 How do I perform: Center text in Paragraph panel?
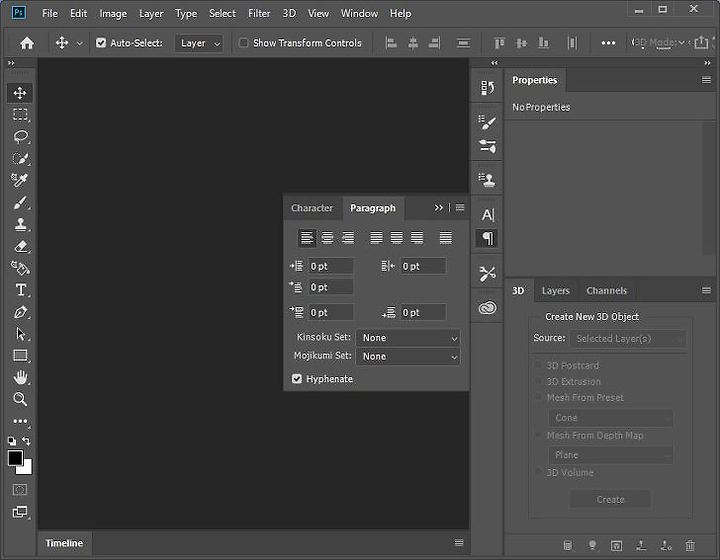pyautogui.click(x=327, y=238)
